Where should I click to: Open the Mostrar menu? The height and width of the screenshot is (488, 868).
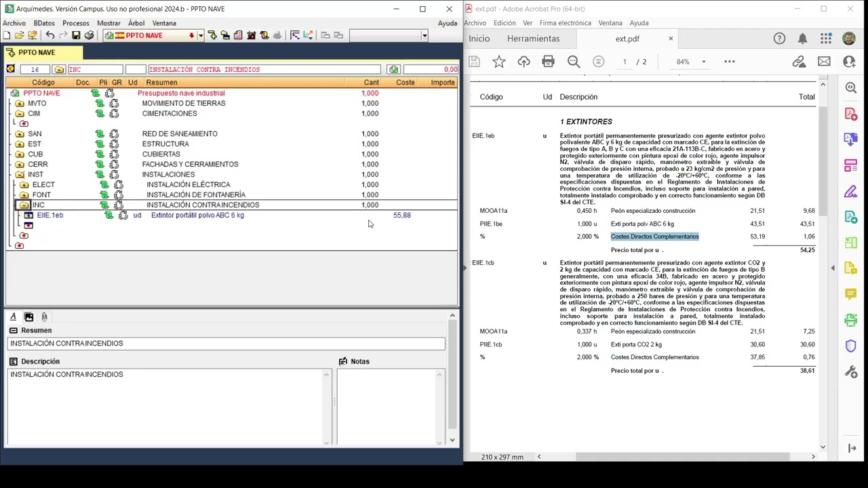[108, 23]
